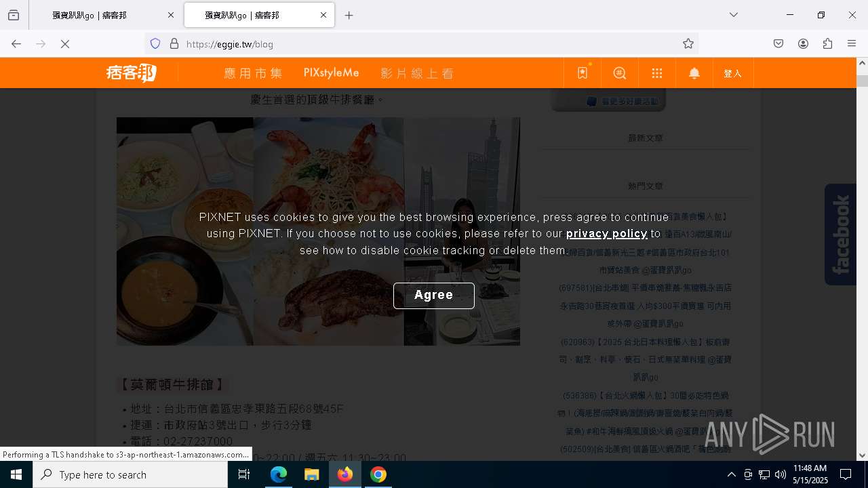Open network icon in system tray
Viewport: 868px width, 488px height.
(x=764, y=474)
